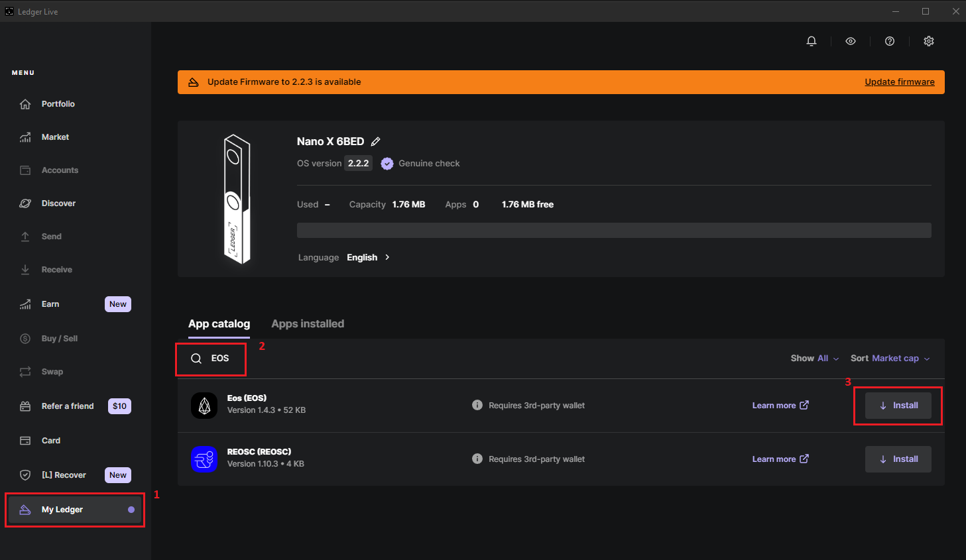This screenshot has width=966, height=560.
Task: Click the Eos app logo icon
Action: (x=204, y=406)
